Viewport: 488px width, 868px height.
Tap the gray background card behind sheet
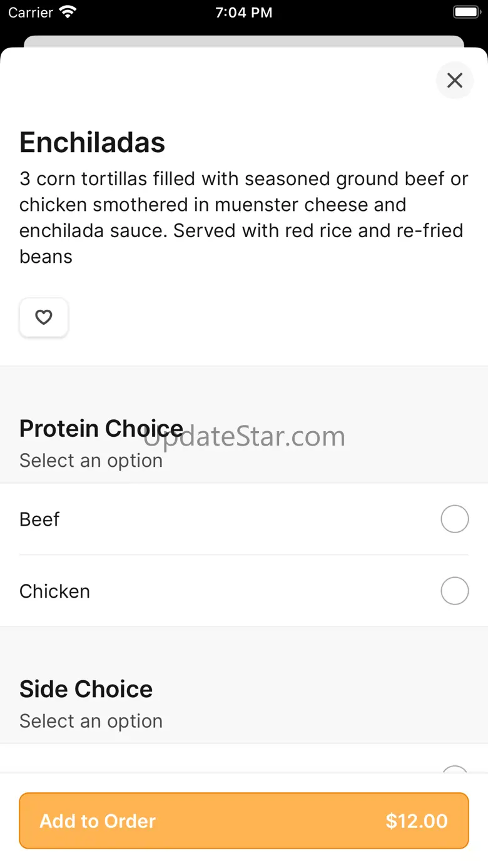click(x=244, y=41)
